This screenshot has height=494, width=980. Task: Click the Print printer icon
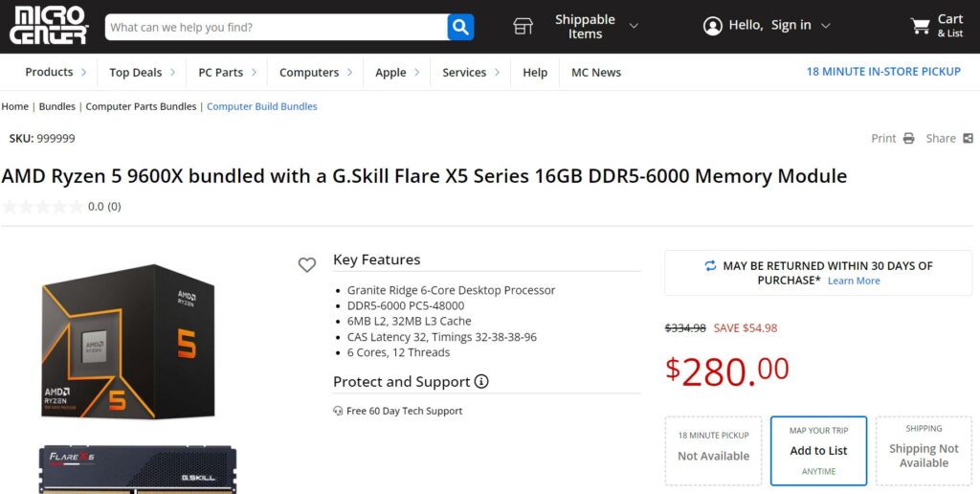(909, 138)
